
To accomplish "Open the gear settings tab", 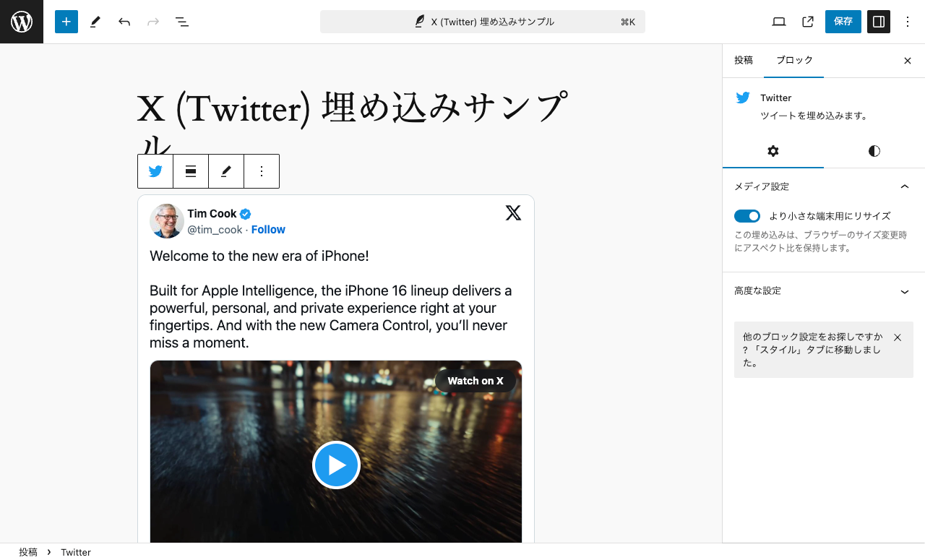I will [x=773, y=151].
